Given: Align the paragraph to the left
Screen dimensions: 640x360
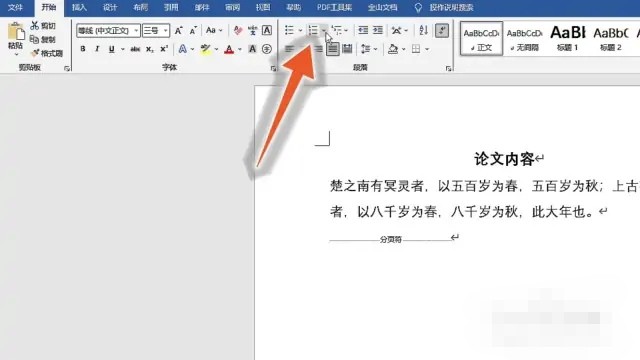Looking at the screenshot, I should (289, 49).
